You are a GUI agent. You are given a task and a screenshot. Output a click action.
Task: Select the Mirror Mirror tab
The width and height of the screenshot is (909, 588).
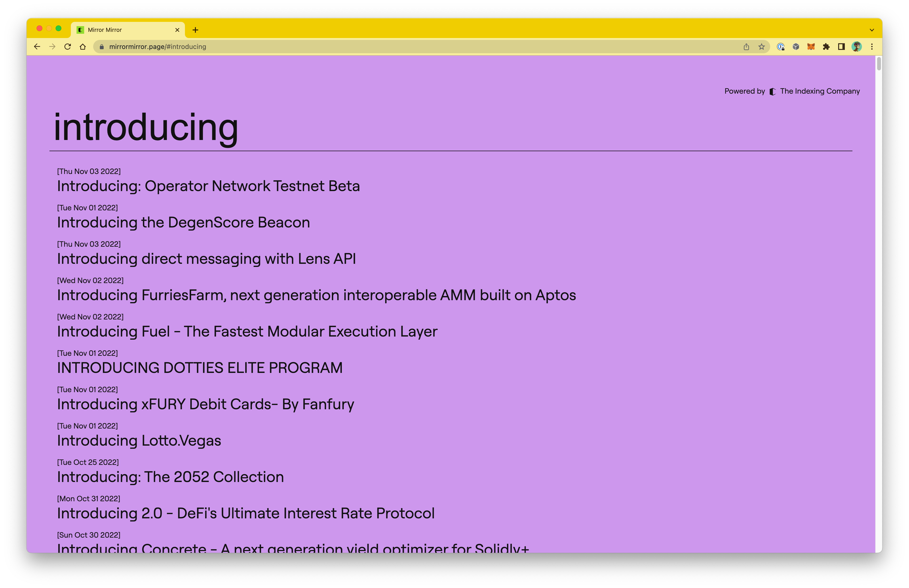tap(127, 30)
